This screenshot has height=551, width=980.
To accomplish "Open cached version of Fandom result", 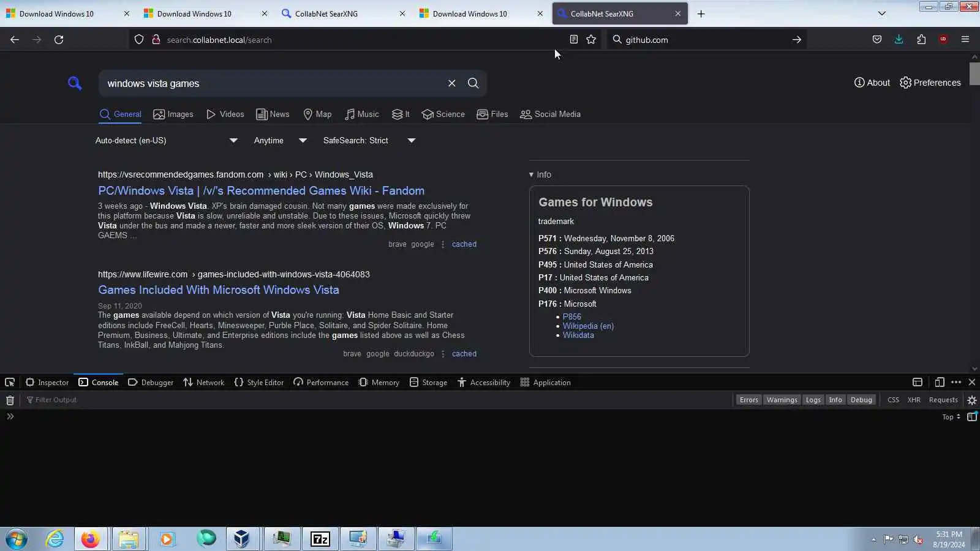I will click(464, 244).
